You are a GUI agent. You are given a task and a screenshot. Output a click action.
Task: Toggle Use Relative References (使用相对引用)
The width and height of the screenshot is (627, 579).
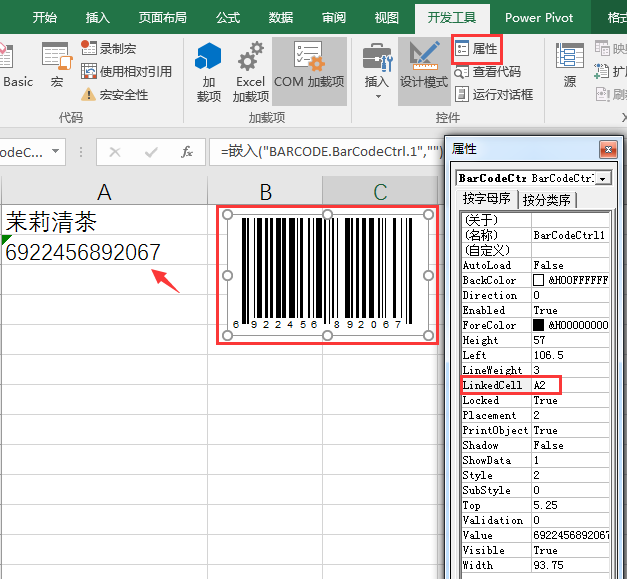[x=126, y=72]
